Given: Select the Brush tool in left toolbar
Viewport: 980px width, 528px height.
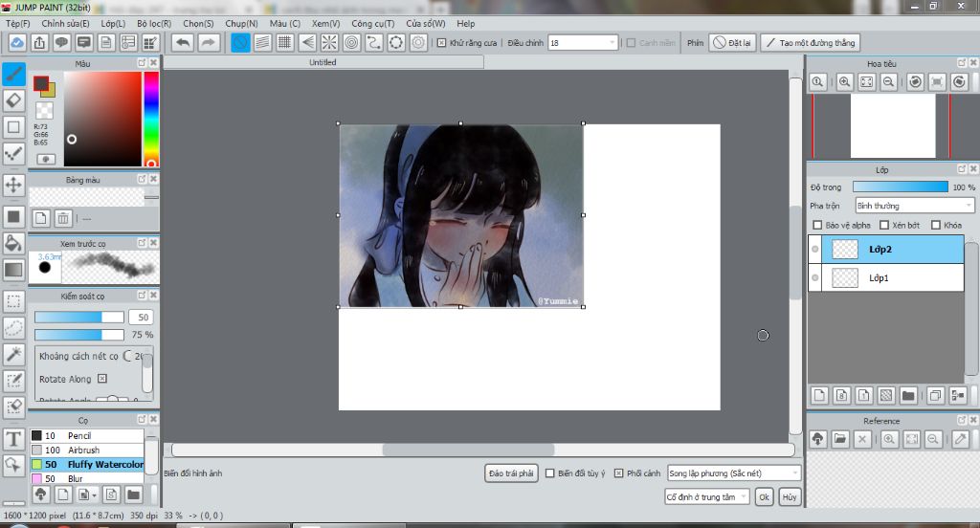Looking at the screenshot, I should point(13,74).
